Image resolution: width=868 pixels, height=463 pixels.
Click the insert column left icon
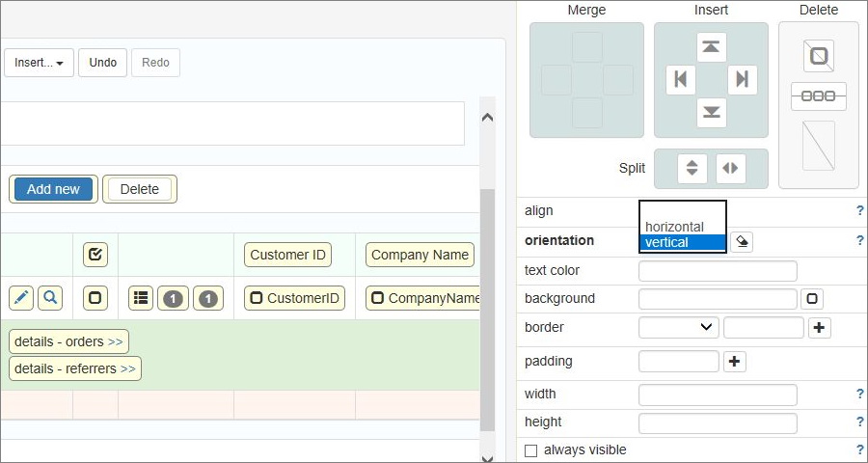coord(680,80)
